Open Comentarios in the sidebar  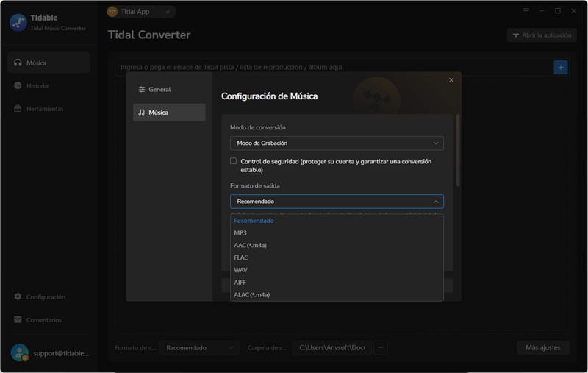49,320
